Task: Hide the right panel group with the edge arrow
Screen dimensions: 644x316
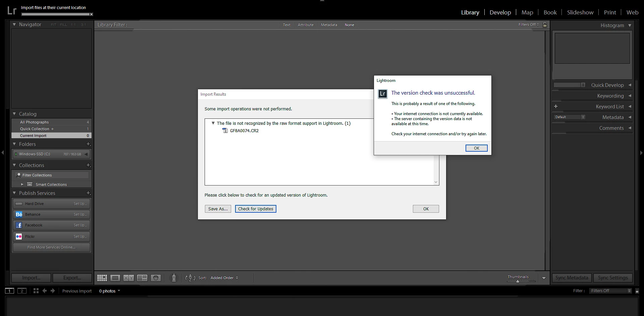Action: click(x=641, y=153)
